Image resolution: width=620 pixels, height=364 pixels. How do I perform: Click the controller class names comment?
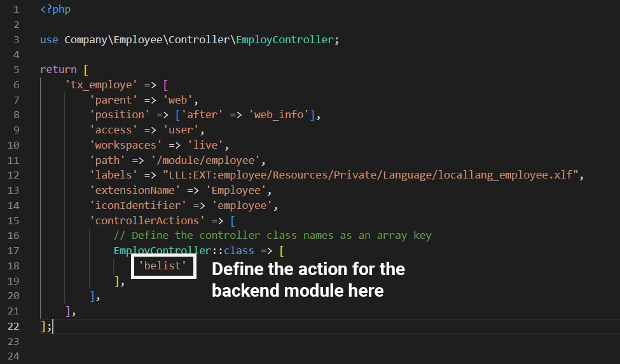click(272, 235)
